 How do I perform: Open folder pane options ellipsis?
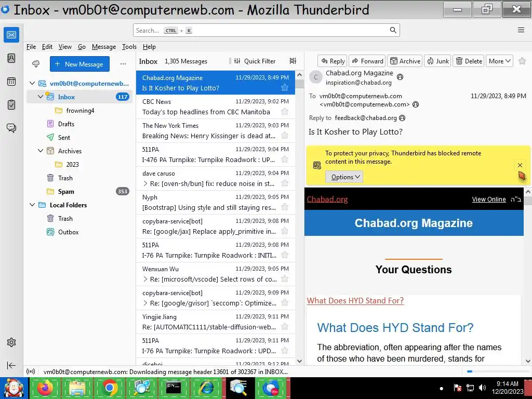[123, 64]
